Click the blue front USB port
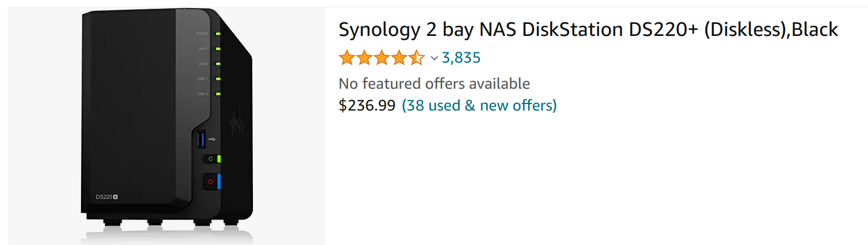 (x=201, y=139)
